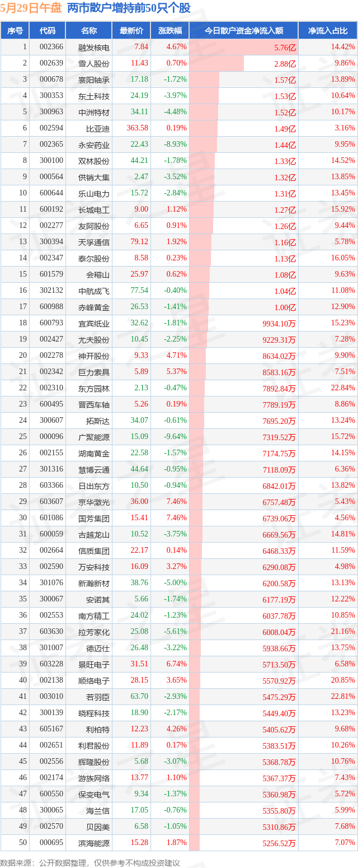Image resolution: width=358 pixels, height=868 pixels.
Task: Click the 今日散户资金净流入额 column header
Action: click(243, 31)
